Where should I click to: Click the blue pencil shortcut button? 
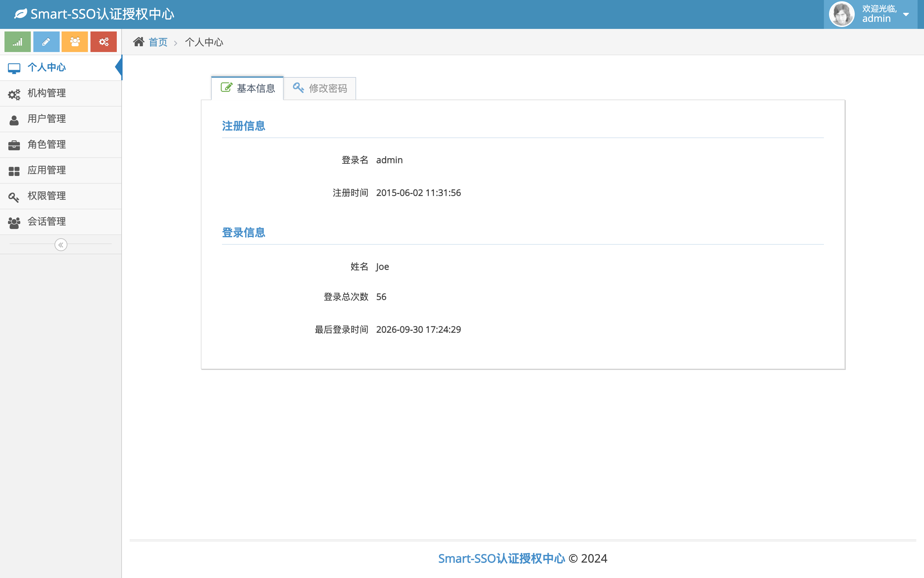tap(46, 42)
